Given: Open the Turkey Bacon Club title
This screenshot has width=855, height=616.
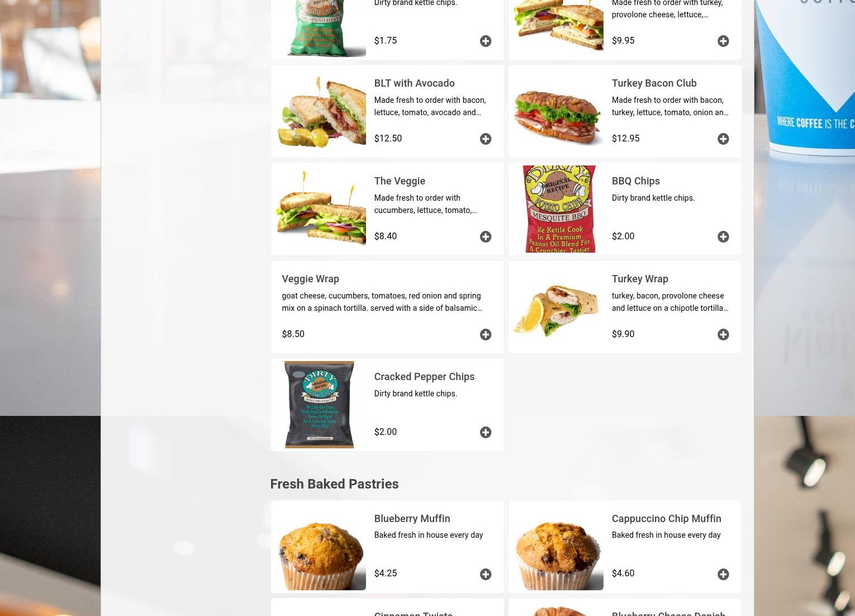Looking at the screenshot, I should [x=654, y=83].
